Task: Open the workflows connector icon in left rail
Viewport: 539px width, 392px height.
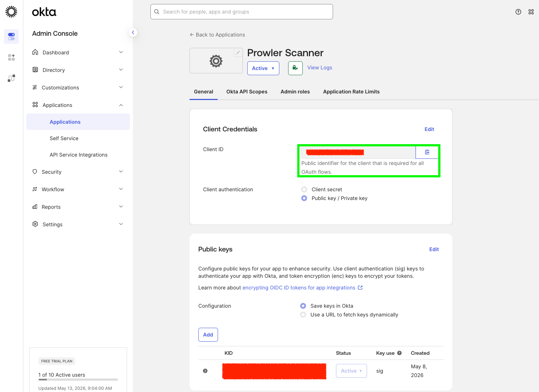Action: 11,78
